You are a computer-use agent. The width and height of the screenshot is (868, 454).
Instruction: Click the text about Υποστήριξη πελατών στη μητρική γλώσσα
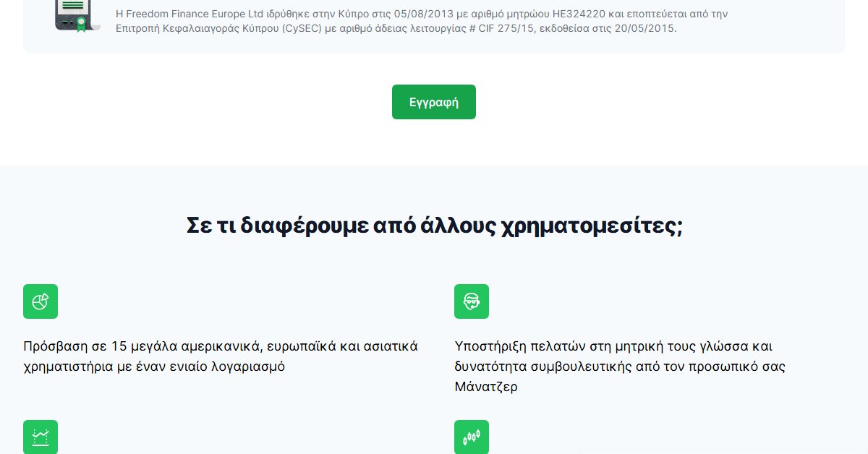pos(620,367)
